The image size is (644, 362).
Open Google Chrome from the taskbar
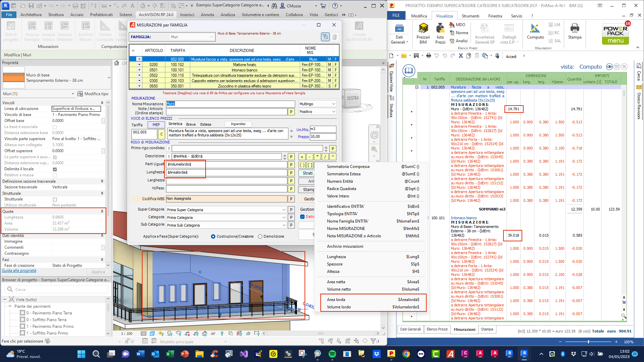[406, 354]
